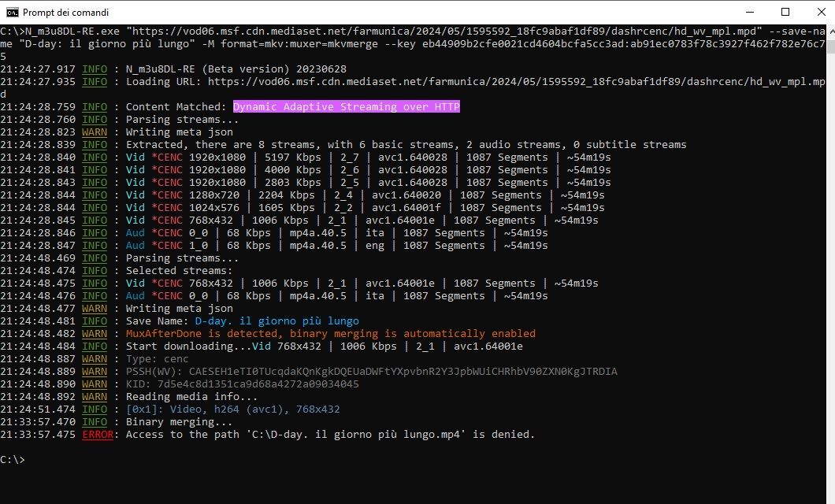Minimize the Prompt dei comandi window
835x504 pixels.
pyautogui.click(x=750, y=13)
